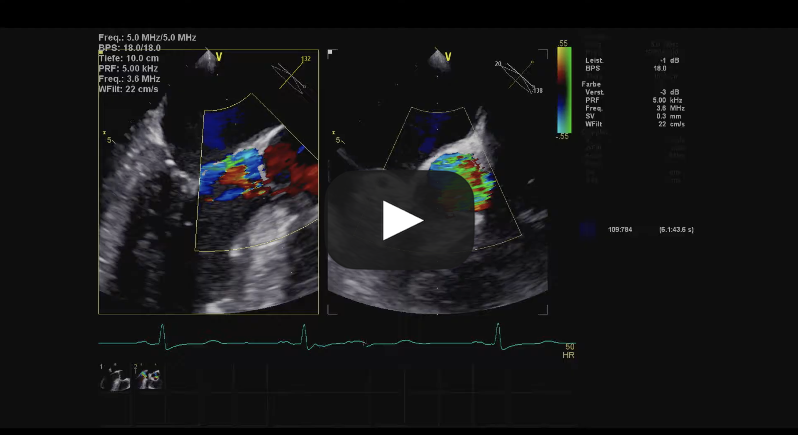The image size is (798, 435).
Task: Select the second color Doppler clip thumbnail
Action: coord(150,377)
